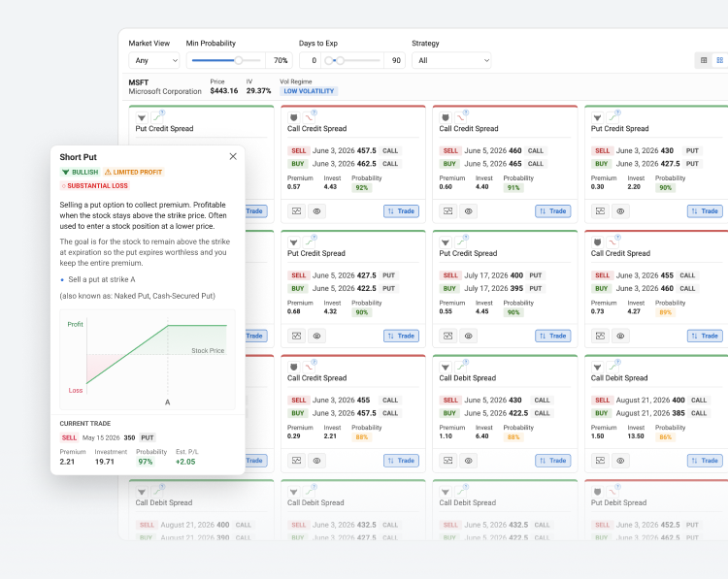
Task: Click the bullish icon on the August 21 400/385 card
Action: (x=597, y=367)
